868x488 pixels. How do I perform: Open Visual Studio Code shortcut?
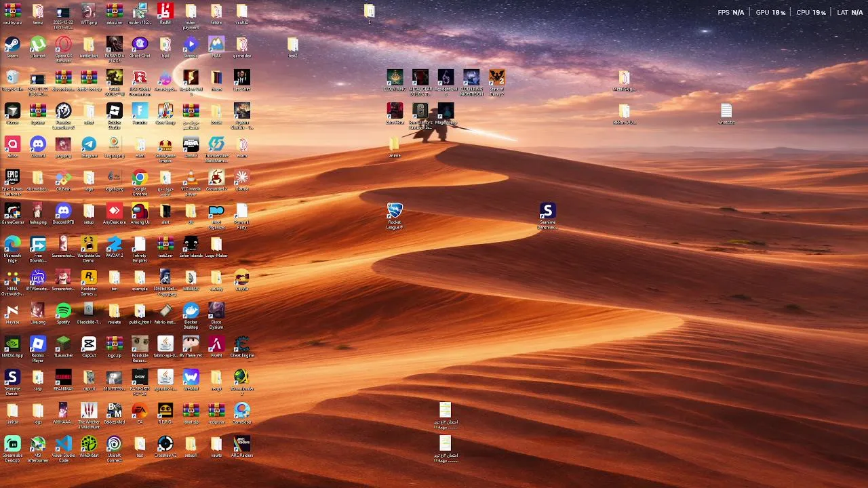[63, 447]
